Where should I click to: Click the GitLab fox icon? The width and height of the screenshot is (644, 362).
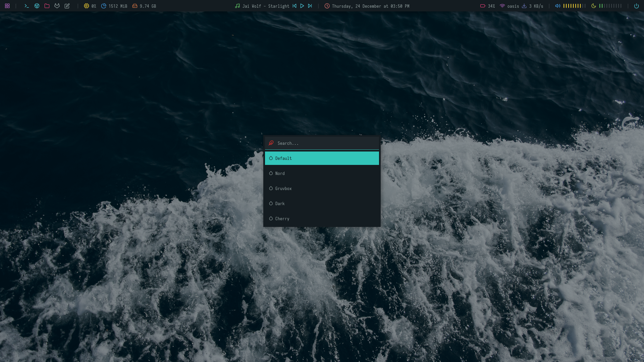click(x=57, y=6)
